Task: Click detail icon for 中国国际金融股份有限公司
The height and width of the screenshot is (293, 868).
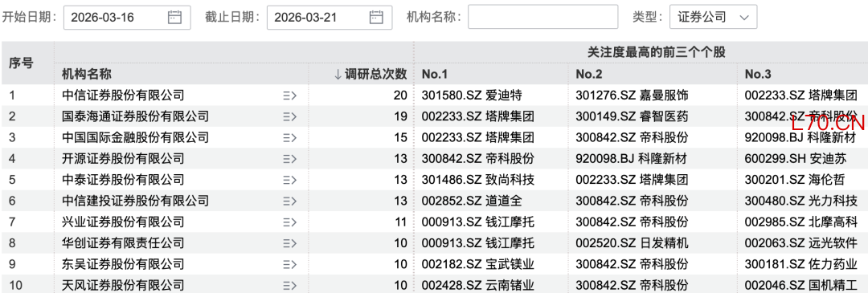Action: [289, 137]
